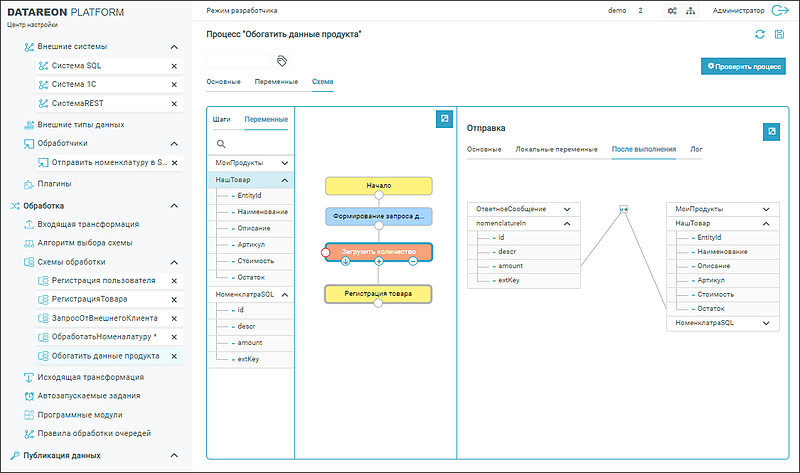This screenshot has width=800, height=473.
Task: Click the refresh process icon
Action: (760, 34)
